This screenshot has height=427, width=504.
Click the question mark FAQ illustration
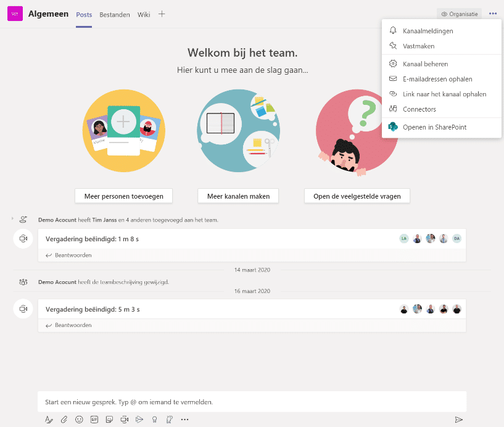click(x=357, y=133)
